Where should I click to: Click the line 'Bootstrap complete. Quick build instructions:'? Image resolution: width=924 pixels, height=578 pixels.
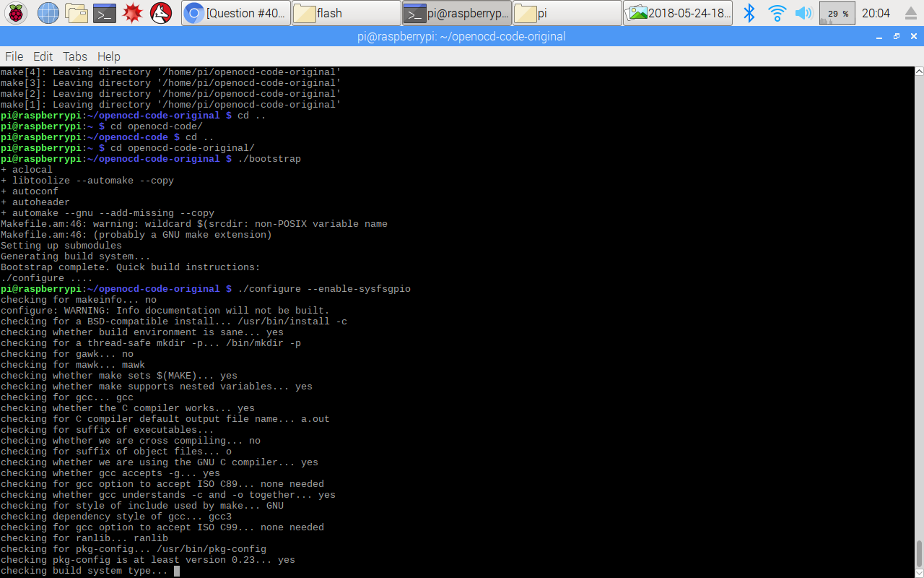(131, 267)
